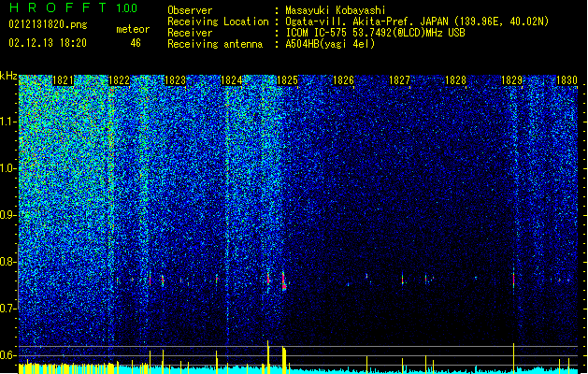Click the 1827 time marker
Viewport: 588px width, 374px height.
(400, 80)
